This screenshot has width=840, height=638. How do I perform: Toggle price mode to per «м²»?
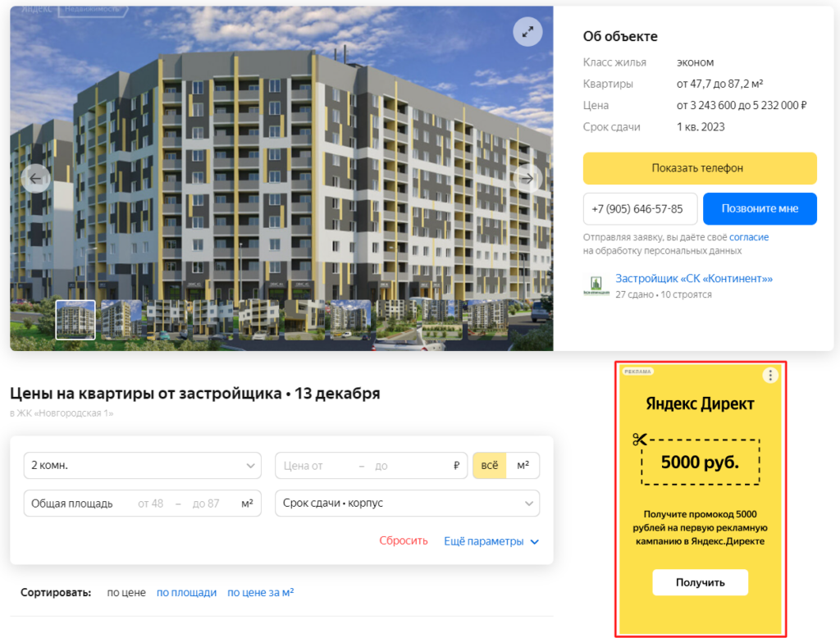523,466
